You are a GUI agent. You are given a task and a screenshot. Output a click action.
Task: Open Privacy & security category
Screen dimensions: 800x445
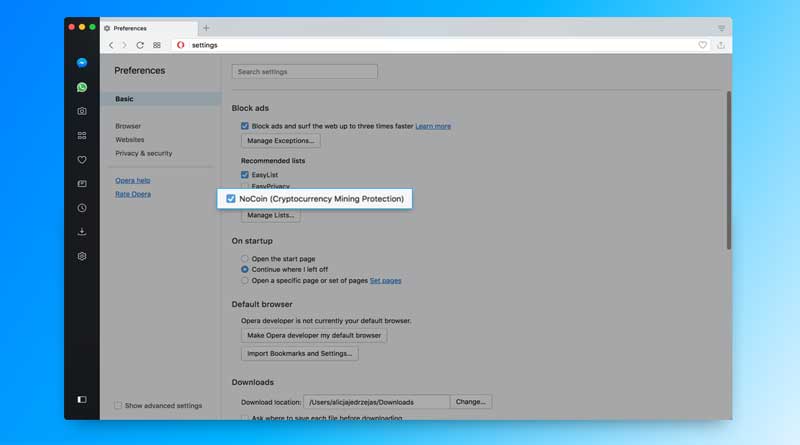point(144,154)
